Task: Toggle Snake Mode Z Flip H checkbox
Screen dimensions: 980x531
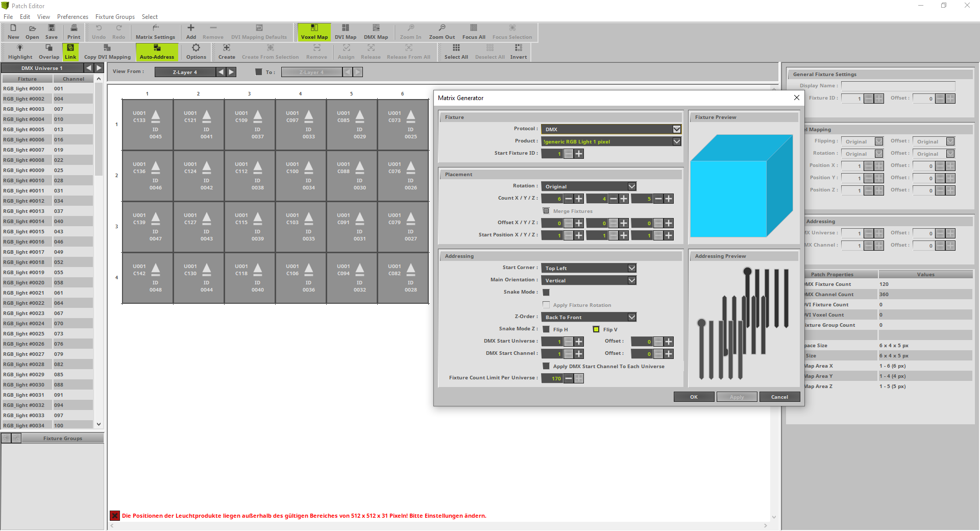Action: [x=546, y=329]
